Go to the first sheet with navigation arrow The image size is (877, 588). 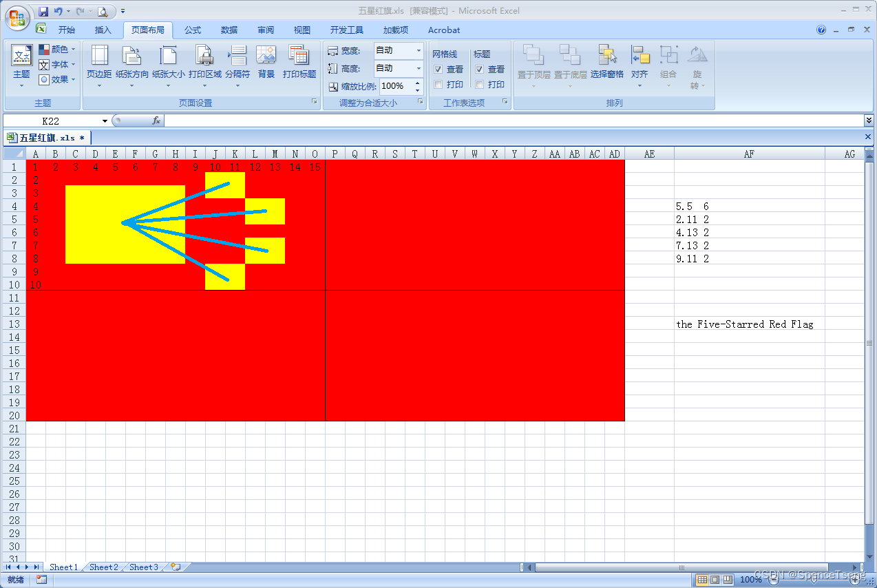[9, 567]
